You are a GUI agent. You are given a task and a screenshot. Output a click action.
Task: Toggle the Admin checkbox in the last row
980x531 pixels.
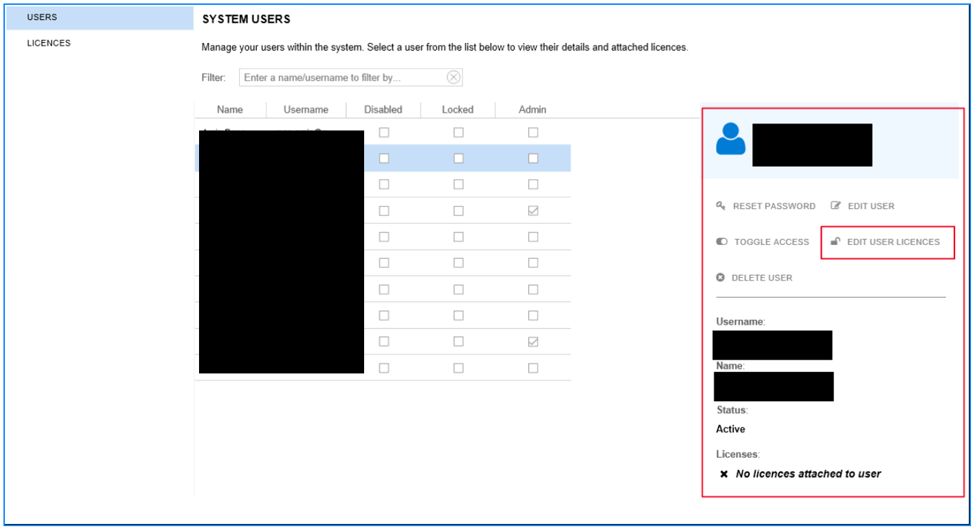coord(533,368)
